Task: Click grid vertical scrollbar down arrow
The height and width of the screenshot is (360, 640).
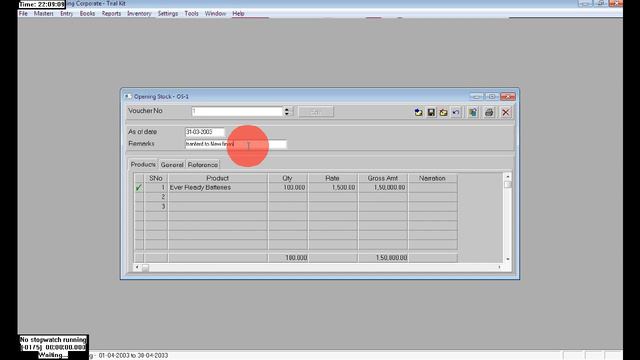Action: (x=508, y=259)
